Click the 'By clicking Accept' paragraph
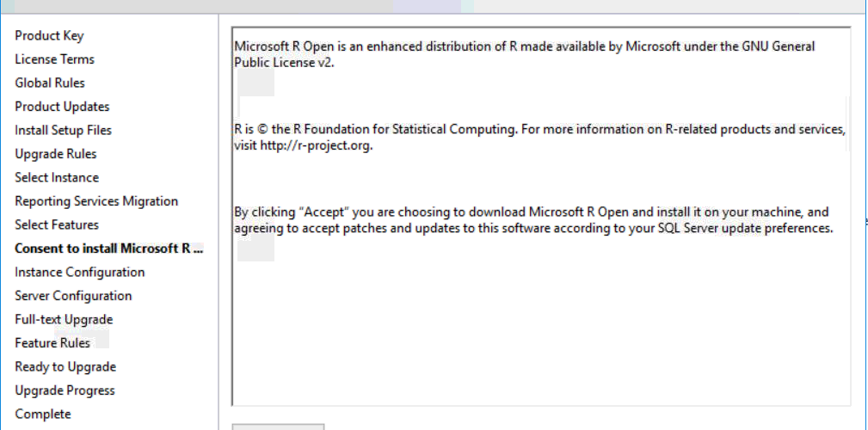This screenshot has height=430, width=868. click(533, 220)
